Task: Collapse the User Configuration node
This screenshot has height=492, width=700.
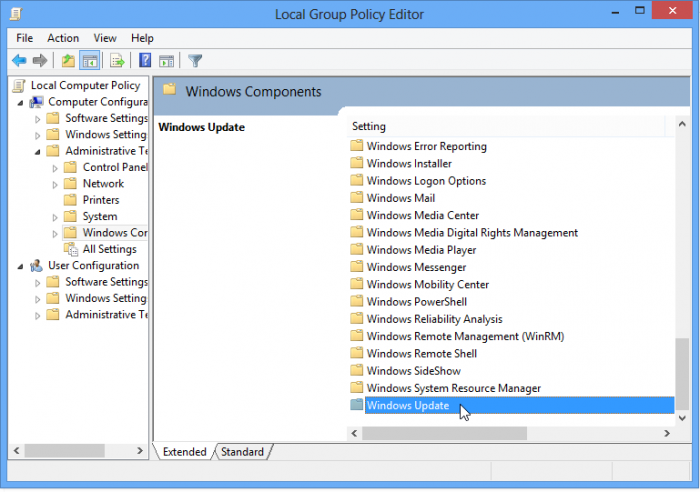Action: tap(21, 267)
